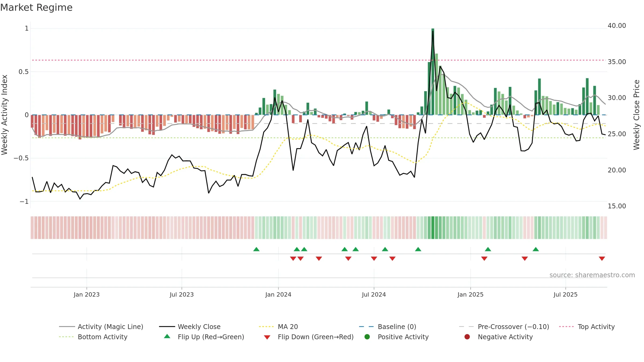Click the last red flip-down triangle after Jul 2025
The width and height of the screenshot is (644, 362).
[602, 258]
